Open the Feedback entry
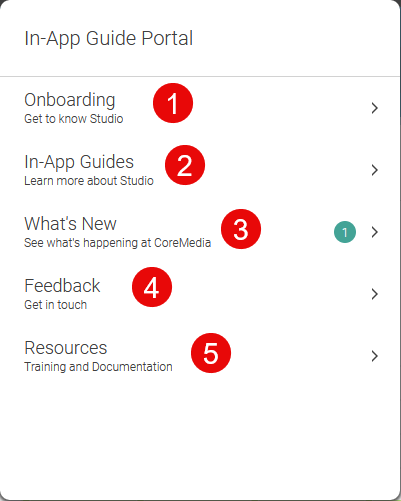Viewport: 401px width, 501px height. pos(200,294)
